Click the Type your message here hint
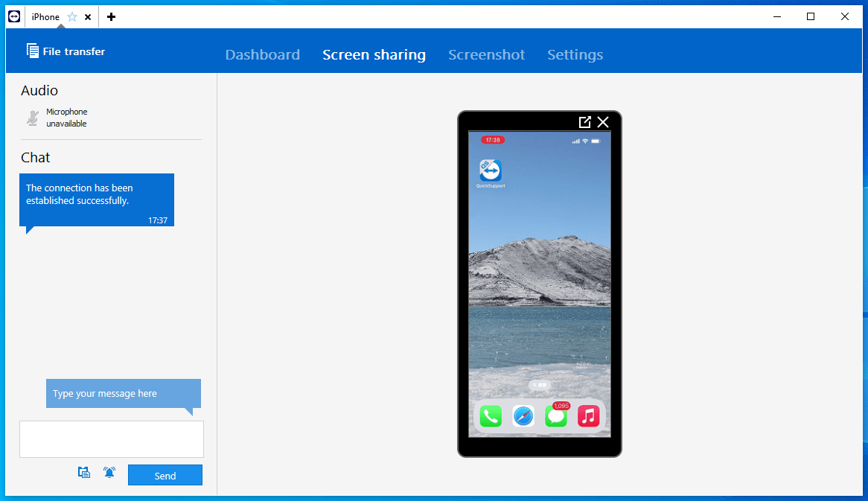Viewport: 868px width, 501px height. (x=124, y=394)
